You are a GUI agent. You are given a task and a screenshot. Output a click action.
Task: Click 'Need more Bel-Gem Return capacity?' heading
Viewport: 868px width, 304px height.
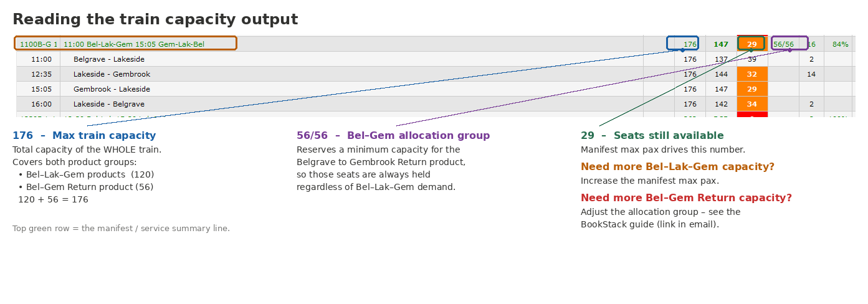686,198
